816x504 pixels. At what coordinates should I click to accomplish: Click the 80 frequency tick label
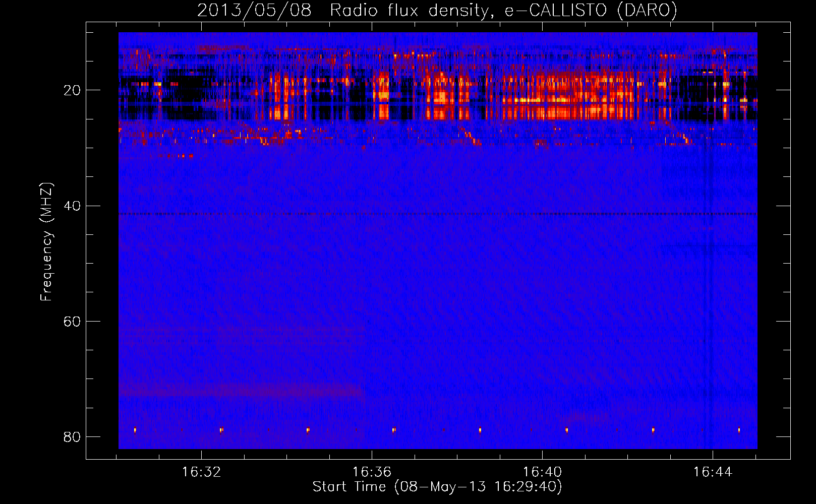[x=72, y=436]
